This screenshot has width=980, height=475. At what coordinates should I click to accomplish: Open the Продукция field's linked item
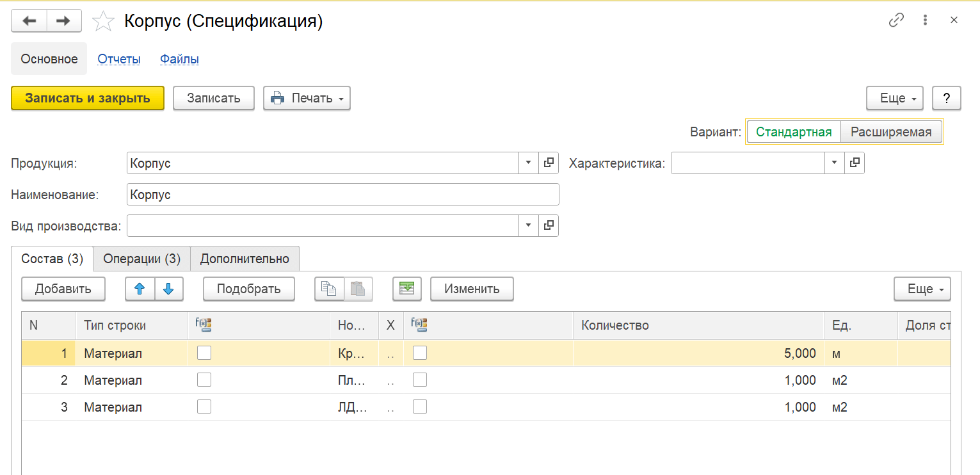click(549, 163)
